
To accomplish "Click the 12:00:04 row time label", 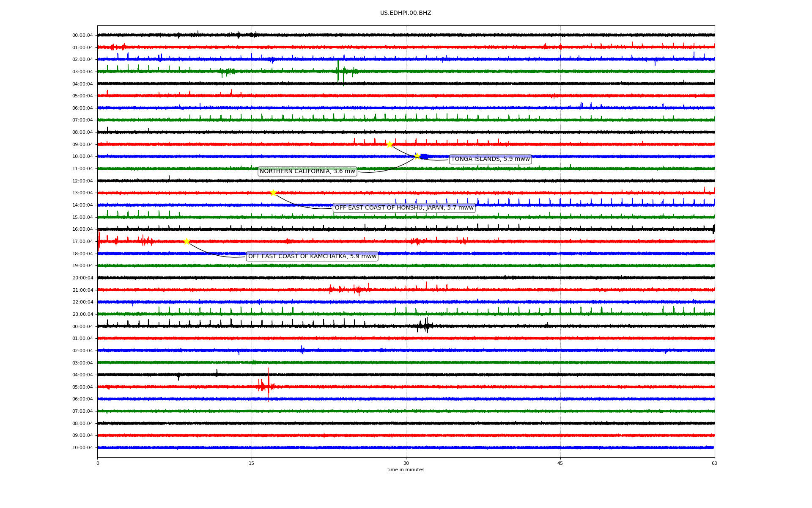I will pyautogui.click(x=82, y=181).
